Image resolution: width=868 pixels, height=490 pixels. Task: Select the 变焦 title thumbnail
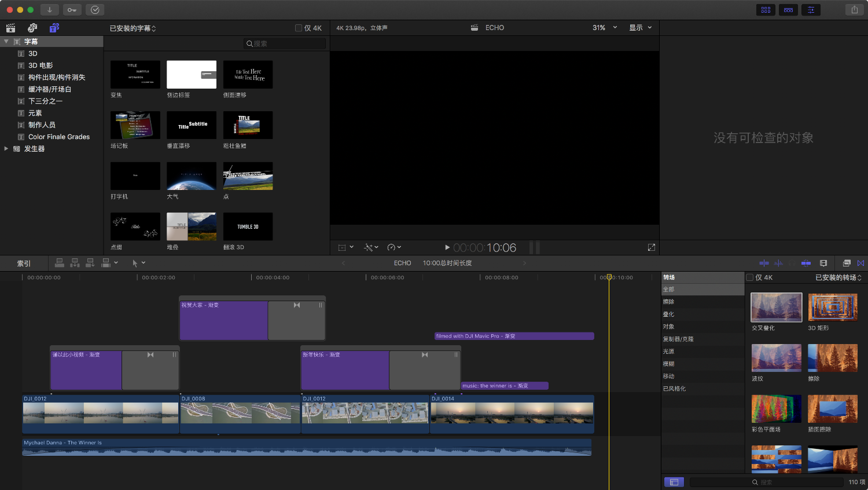[135, 75]
